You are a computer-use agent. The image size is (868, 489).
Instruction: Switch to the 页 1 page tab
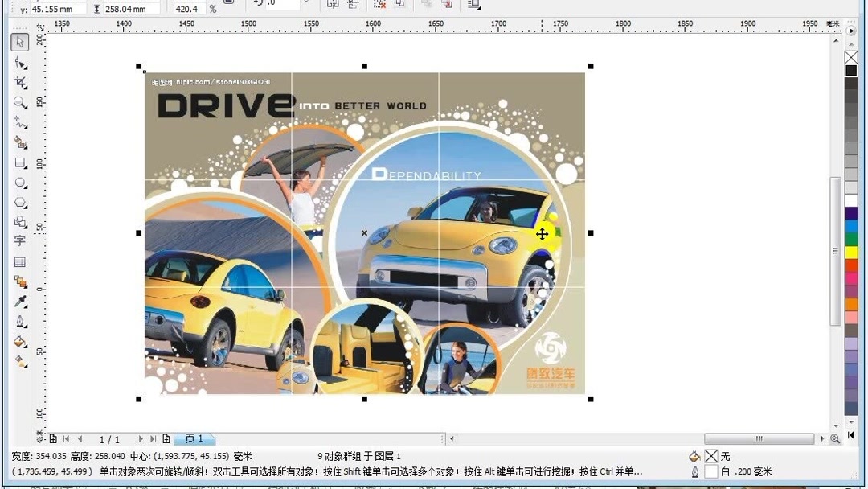pyautogui.click(x=194, y=439)
